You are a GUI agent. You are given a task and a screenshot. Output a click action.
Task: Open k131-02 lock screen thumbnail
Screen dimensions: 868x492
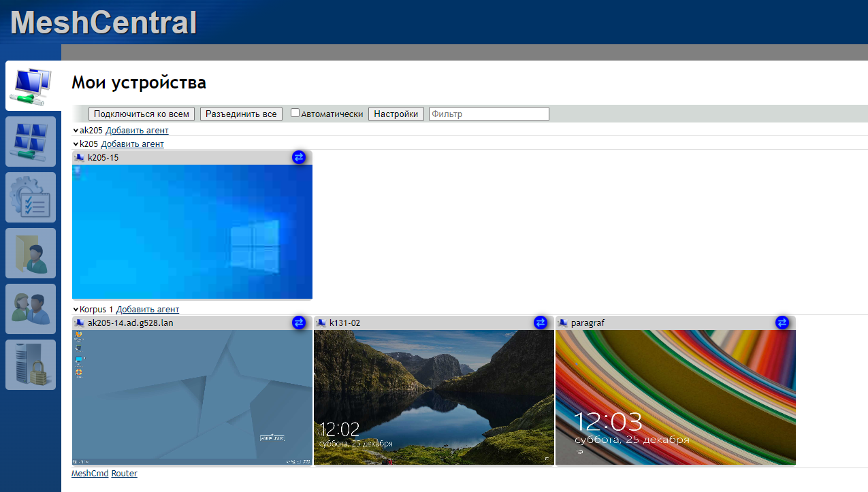click(x=434, y=397)
